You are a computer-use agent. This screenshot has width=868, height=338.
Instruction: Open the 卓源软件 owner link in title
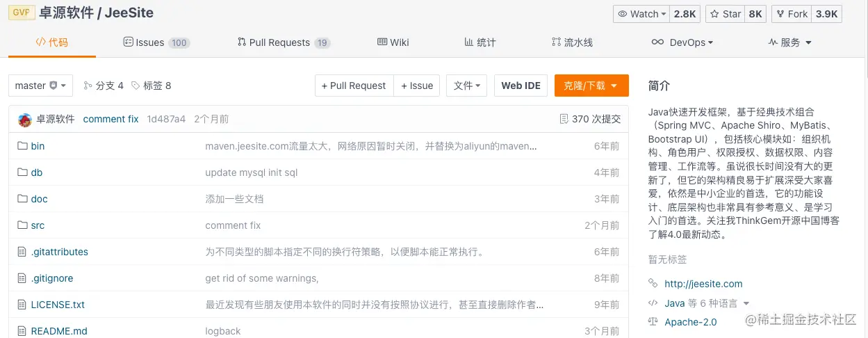tap(66, 13)
